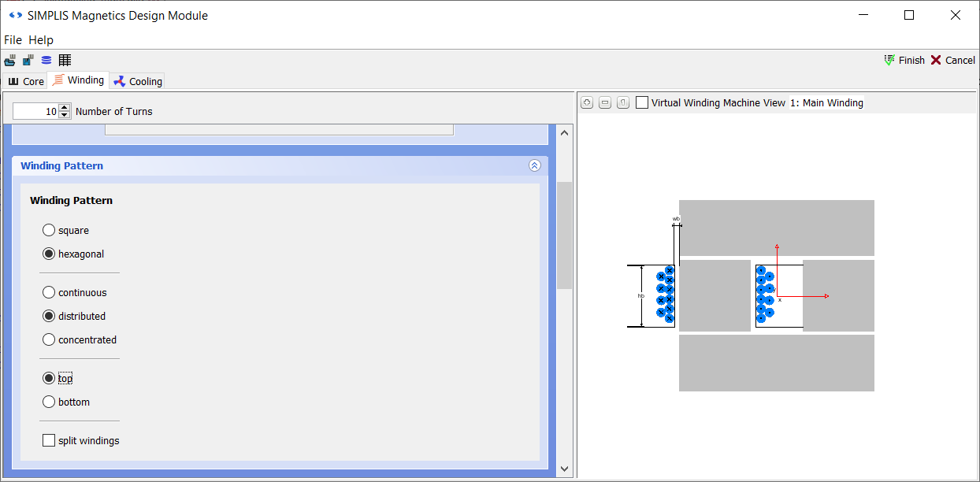Choose the concentrated winding option

[49, 340]
